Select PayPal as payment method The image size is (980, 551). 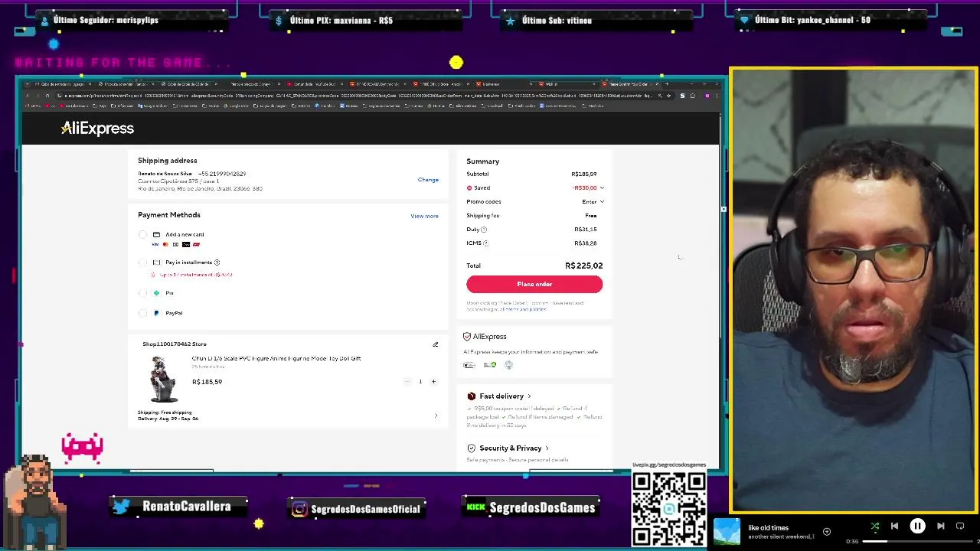(x=142, y=313)
